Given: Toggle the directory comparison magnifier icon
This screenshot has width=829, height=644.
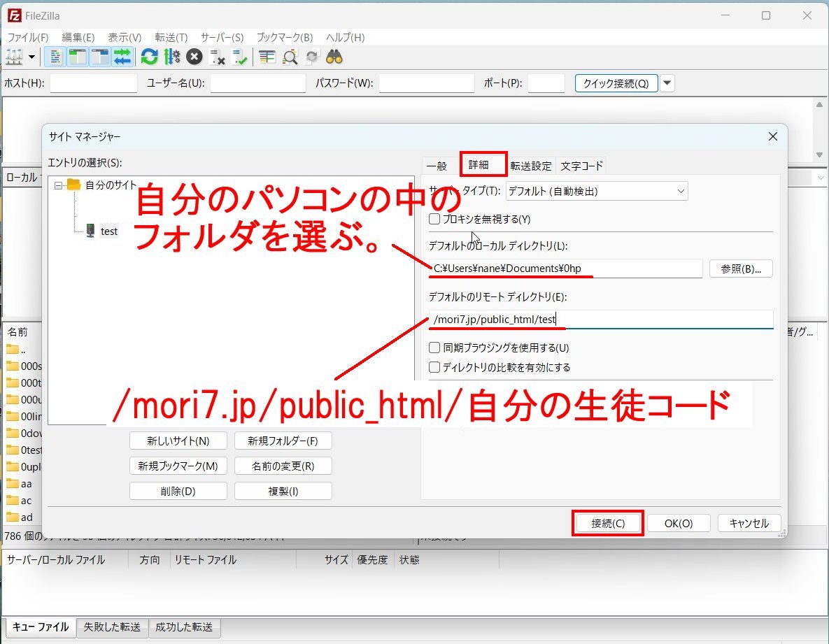Looking at the screenshot, I should [290, 57].
